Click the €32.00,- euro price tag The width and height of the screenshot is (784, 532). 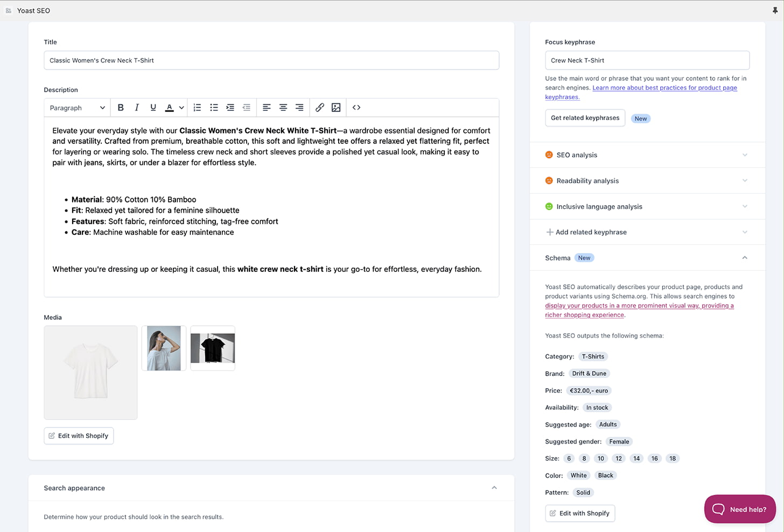(x=589, y=391)
